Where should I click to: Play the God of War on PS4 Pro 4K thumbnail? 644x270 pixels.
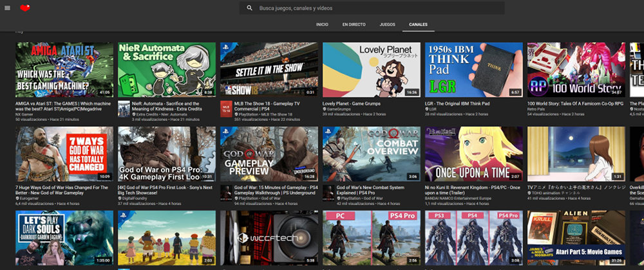coord(167,154)
